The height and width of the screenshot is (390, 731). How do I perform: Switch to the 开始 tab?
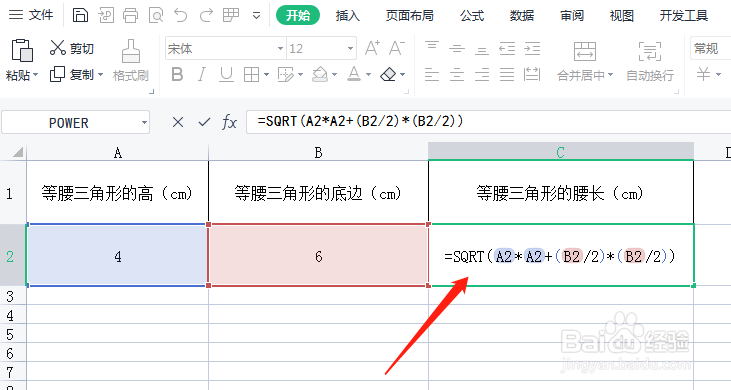click(x=298, y=15)
